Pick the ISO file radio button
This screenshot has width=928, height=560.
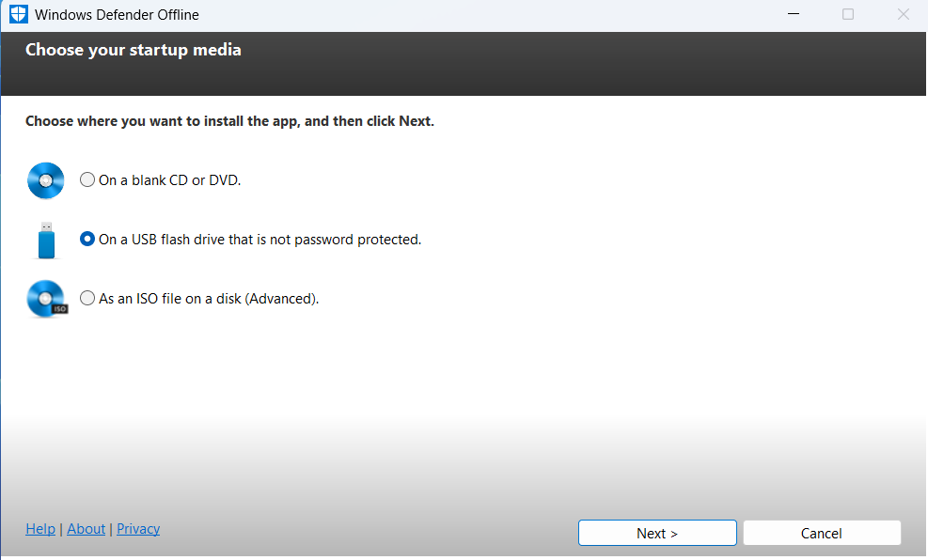[87, 298]
